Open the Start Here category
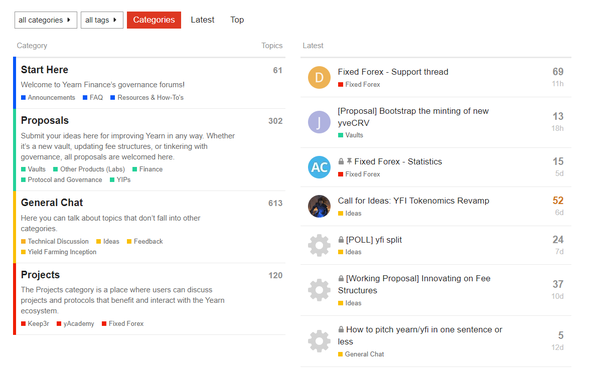The height and width of the screenshot is (370, 600). (x=44, y=70)
